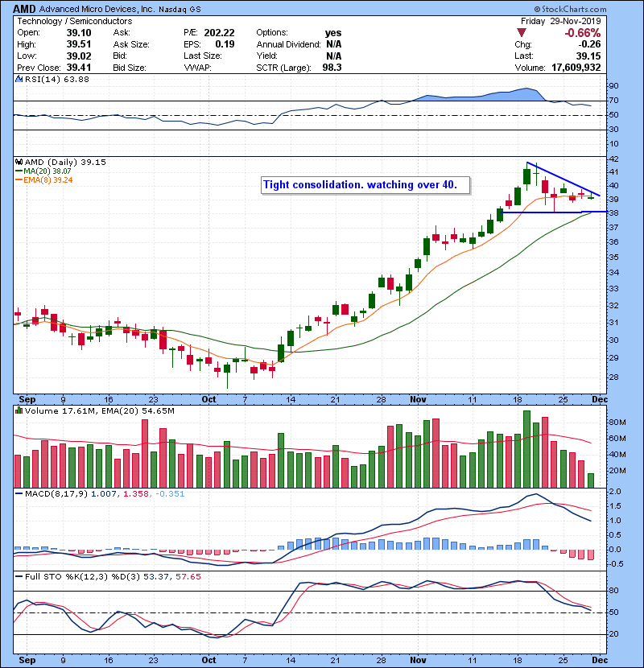Click the Prev Close value 39.41
Viewport: 644px width, 668px height.
click(79, 68)
